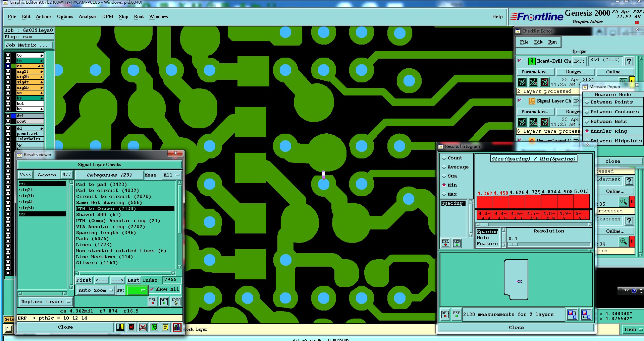644x341 pixels.
Task: Click the diagonal-arrow icon below the Sele button
Action: [8, 329]
